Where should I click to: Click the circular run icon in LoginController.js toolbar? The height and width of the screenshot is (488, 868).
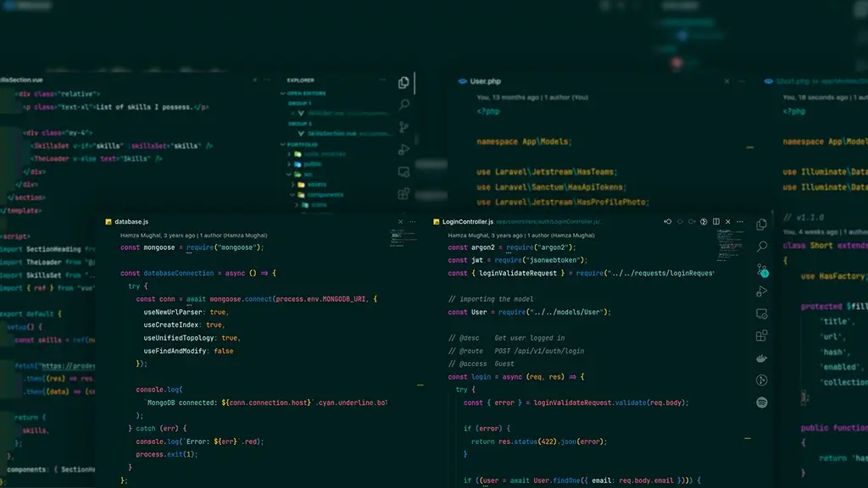coord(704,222)
